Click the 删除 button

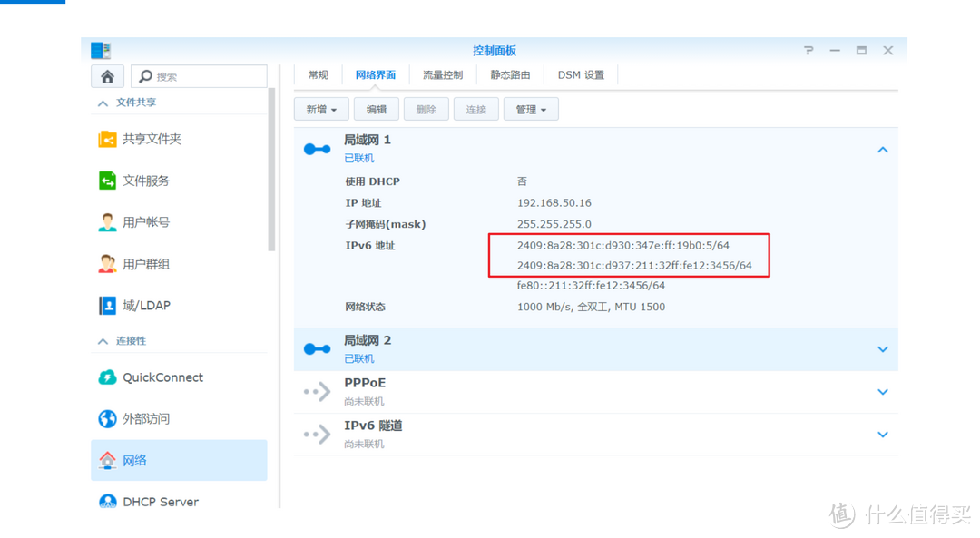click(x=426, y=110)
